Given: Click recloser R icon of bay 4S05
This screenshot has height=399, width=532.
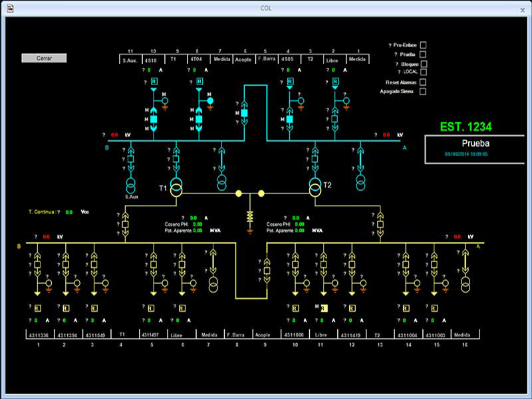Looking at the screenshot, I should [290, 81].
